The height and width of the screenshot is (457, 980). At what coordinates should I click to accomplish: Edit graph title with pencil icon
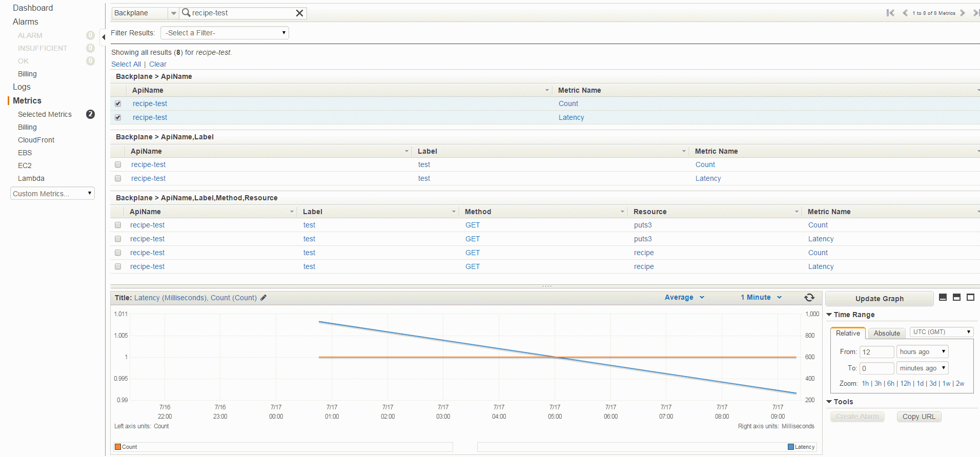tap(263, 298)
